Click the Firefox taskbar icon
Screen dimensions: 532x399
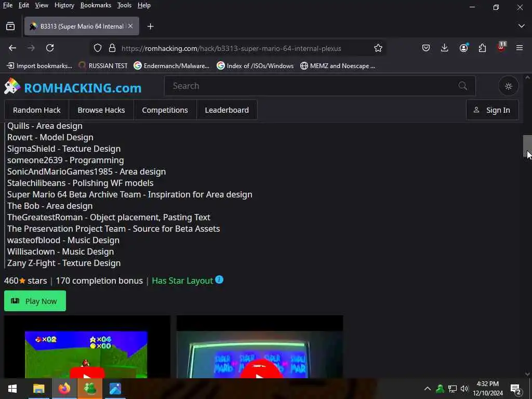[64, 389]
